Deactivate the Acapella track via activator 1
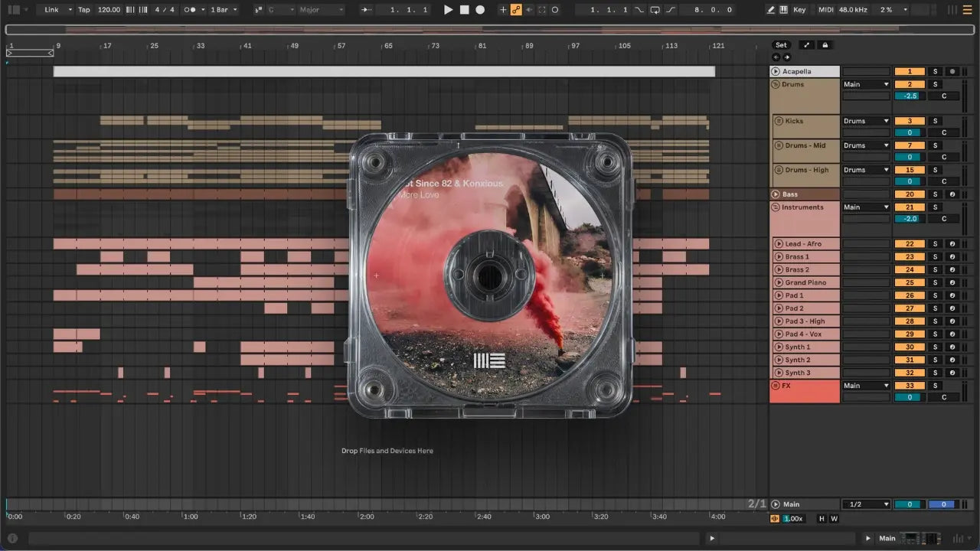Viewport: 980px width, 551px height. coord(910,71)
